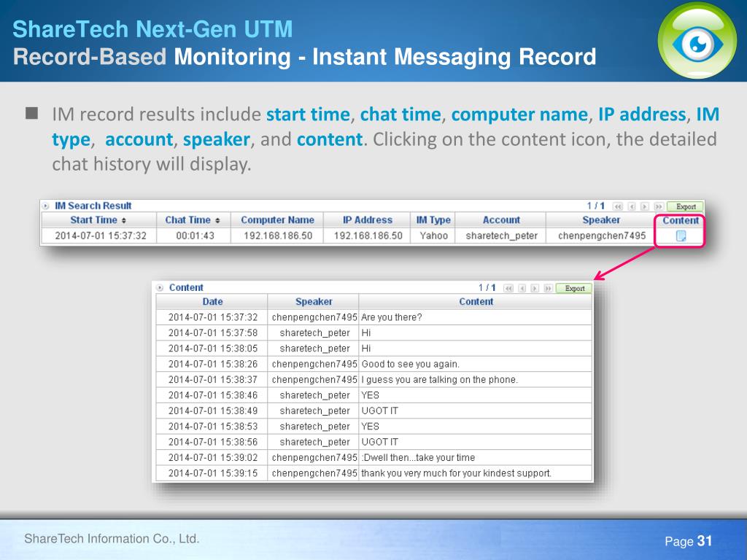Click the IM Type column header
Image resolution: width=747 pixels, height=560 pixels.
[433, 220]
